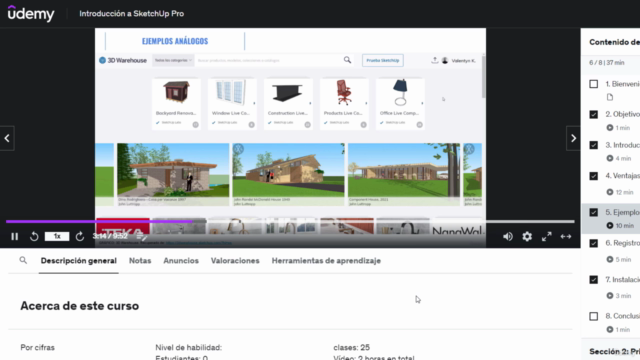Screen dimensions: 640x360
Task: Click the 3D Warehouse search field
Action: [x=269, y=60]
